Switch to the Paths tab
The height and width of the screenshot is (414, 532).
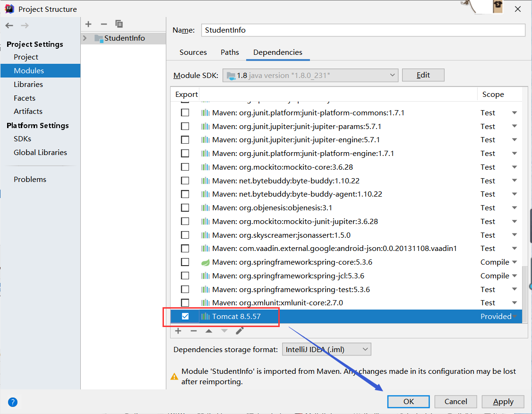(230, 52)
